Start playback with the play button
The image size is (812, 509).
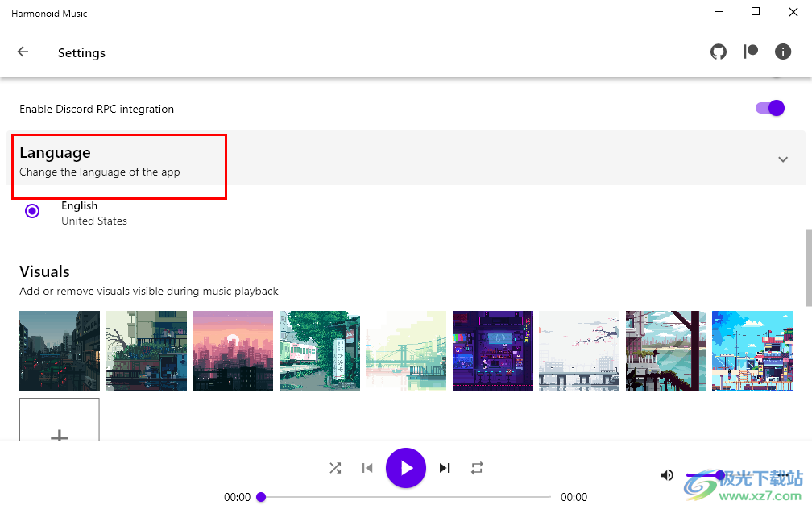click(406, 468)
